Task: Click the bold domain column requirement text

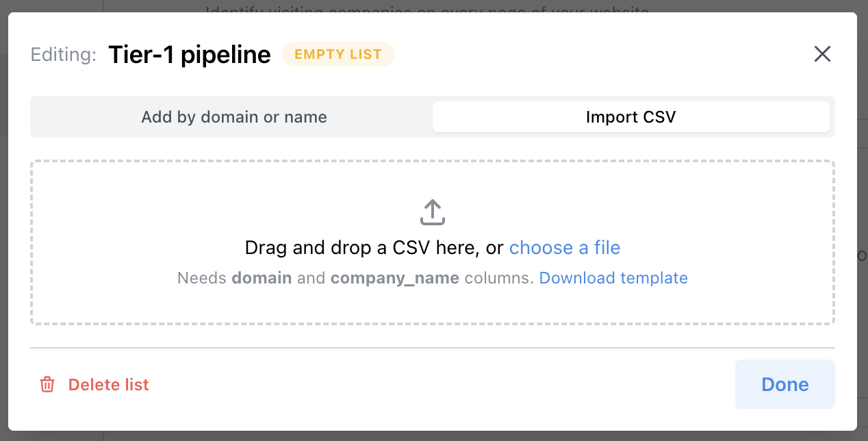Action: pyautogui.click(x=264, y=278)
